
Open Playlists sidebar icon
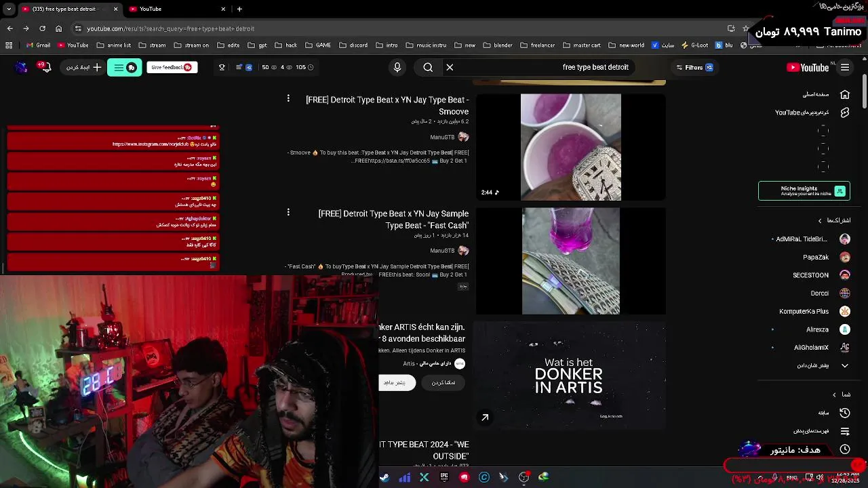(845, 431)
